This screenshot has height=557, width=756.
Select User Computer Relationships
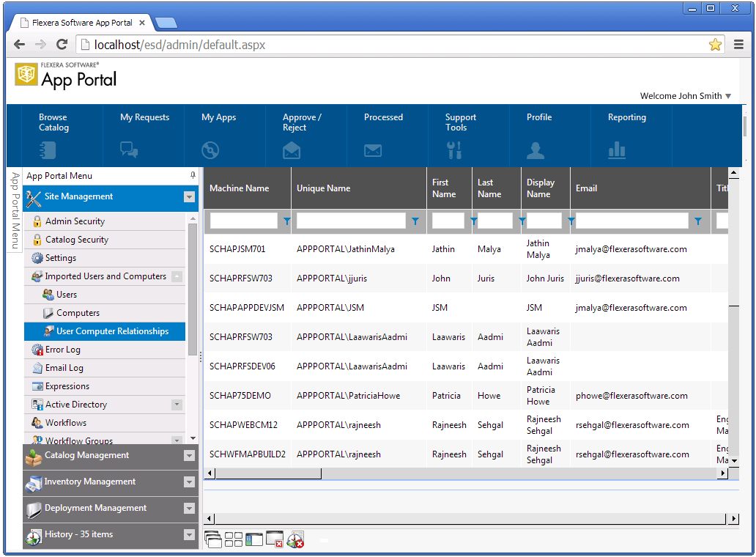coord(105,331)
